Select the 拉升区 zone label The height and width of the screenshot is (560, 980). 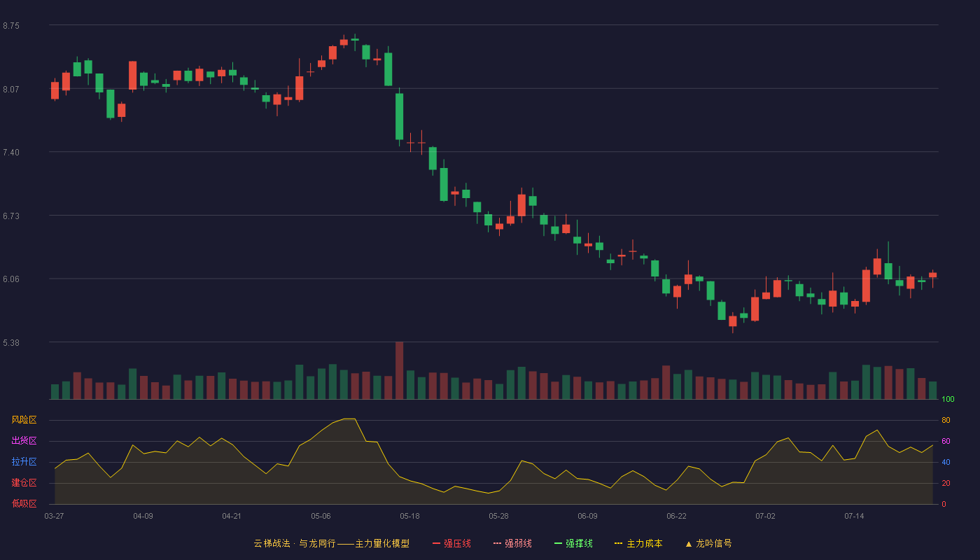(24, 462)
